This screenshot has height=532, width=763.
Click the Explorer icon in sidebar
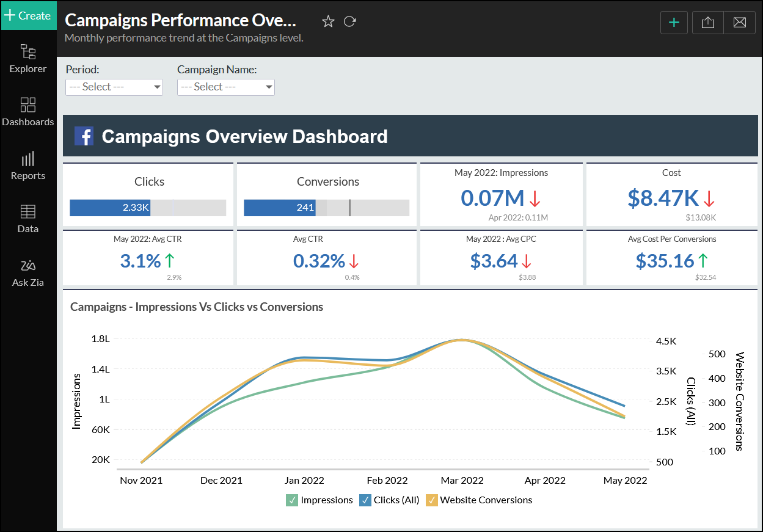click(28, 52)
